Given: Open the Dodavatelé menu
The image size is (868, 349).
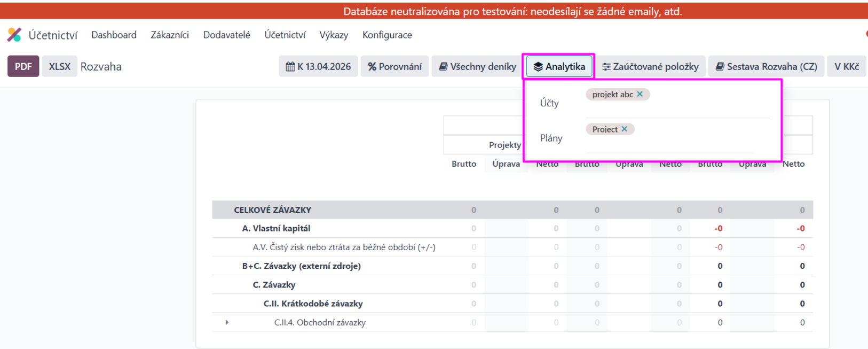Looking at the screenshot, I should point(226,35).
